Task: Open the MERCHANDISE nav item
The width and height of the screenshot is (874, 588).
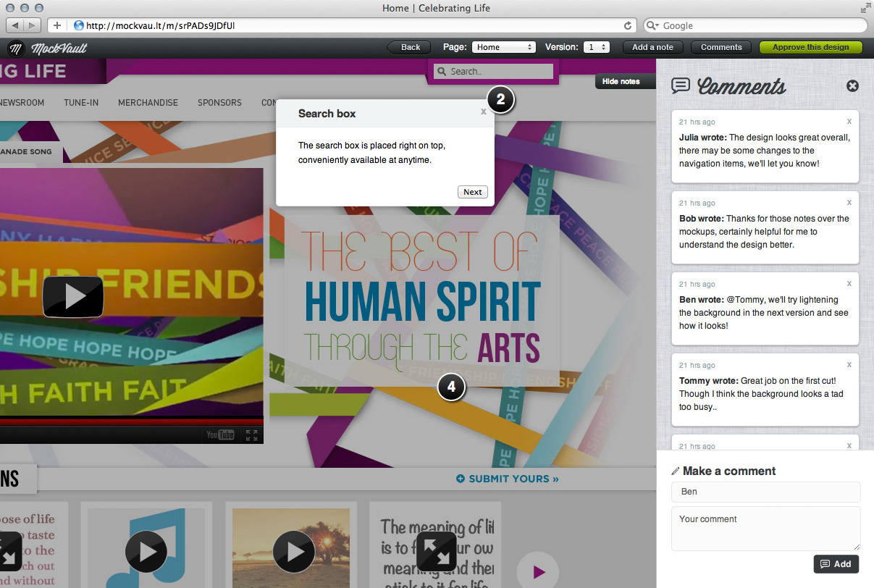Action: click(148, 103)
